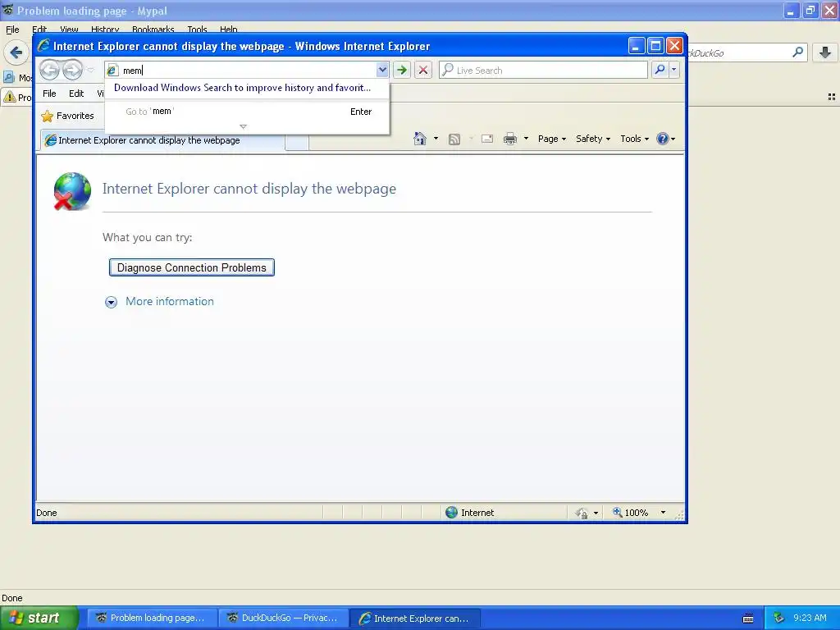The height and width of the screenshot is (630, 840).
Task: Expand the More information link
Action: tap(169, 302)
